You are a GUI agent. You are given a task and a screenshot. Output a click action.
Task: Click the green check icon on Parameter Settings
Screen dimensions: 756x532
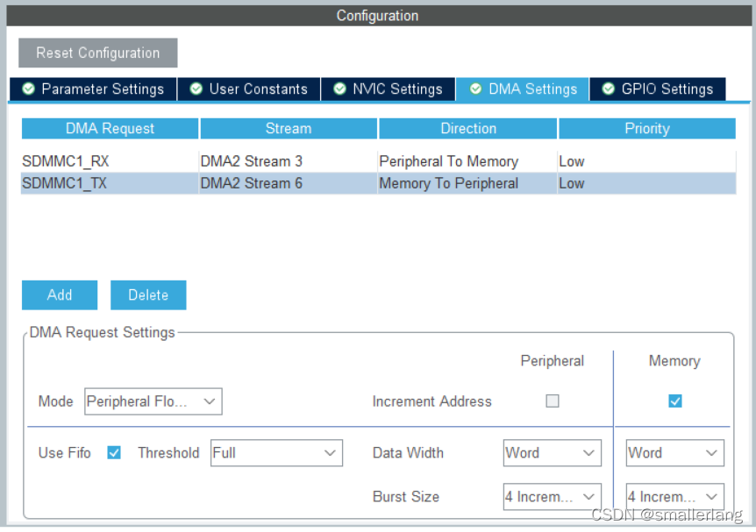point(28,89)
